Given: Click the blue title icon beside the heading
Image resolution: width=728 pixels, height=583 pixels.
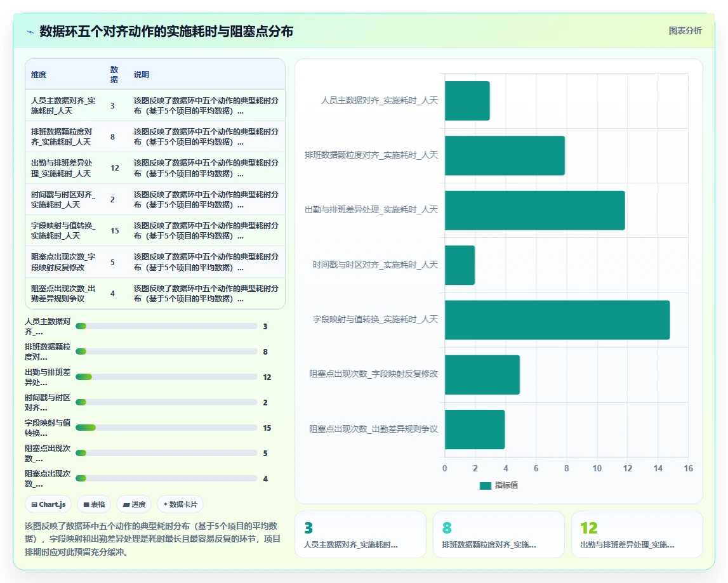Looking at the screenshot, I should (30, 32).
